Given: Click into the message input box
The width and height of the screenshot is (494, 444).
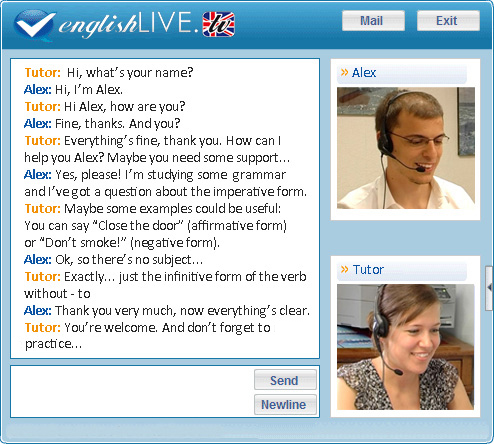Looking at the screenshot, I should coord(132,392).
